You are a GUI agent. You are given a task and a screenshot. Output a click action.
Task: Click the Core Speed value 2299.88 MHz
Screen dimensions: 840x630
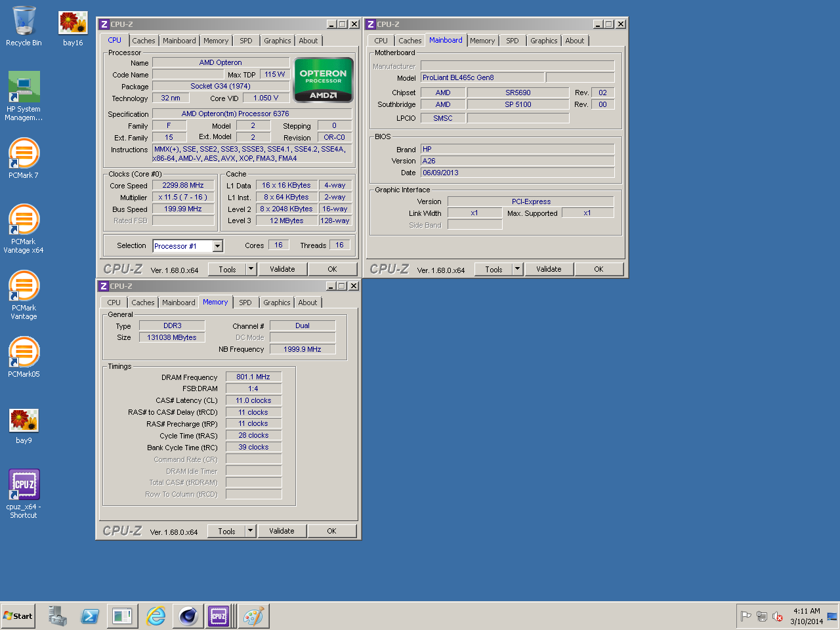click(183, 186)
